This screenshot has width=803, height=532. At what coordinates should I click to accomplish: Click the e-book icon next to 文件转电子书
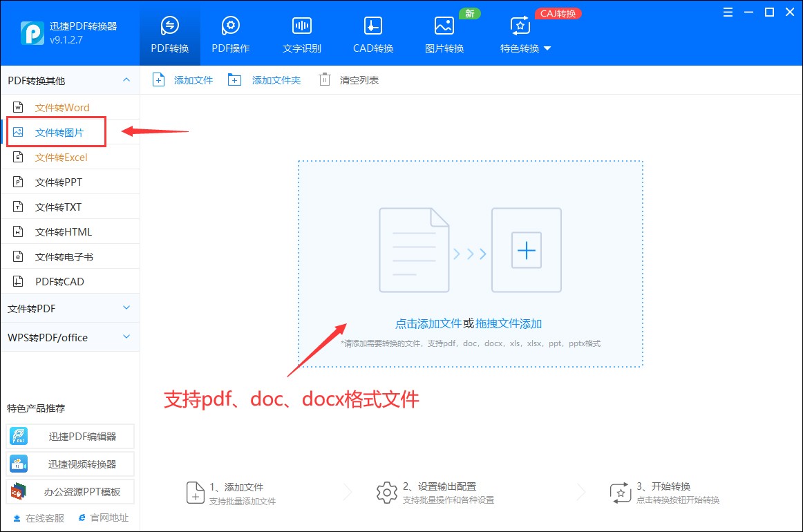[x=18, y=256]
